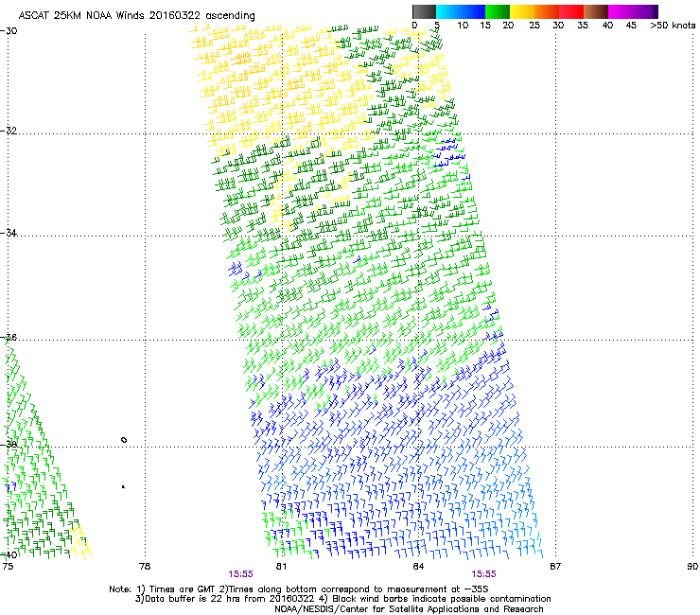Click the longitude label '87'
The height and width of the screenshot is (615, 700).
tap(555, 567)
